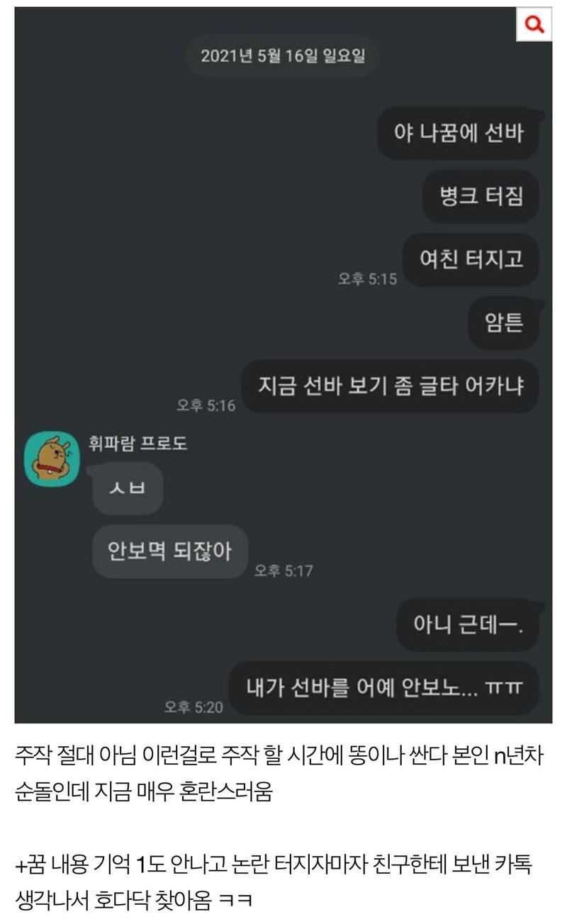Click the sender name 휘파람 프로도

(x=137, y=445)
